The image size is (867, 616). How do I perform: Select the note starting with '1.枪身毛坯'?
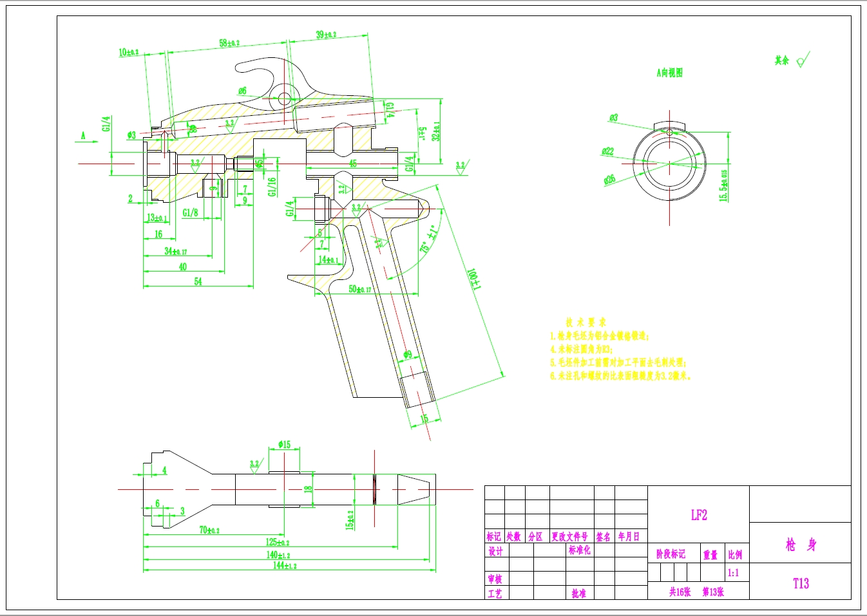(x=600, y=336)
